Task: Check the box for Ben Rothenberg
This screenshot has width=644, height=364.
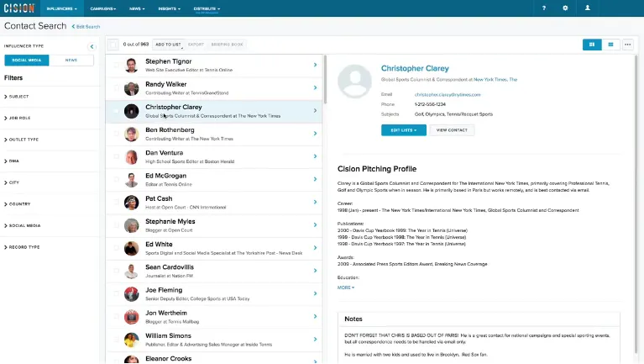Action: click(x=116, y=134)
